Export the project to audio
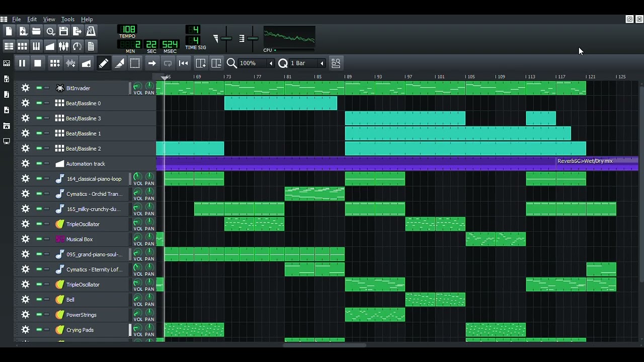Viewport: 644px width, 362px height. [x=77, y=31]
